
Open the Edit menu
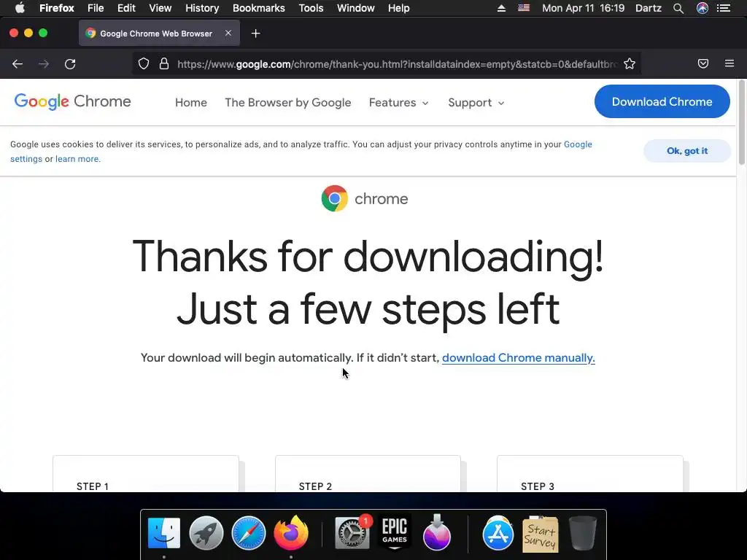(126, 8)
